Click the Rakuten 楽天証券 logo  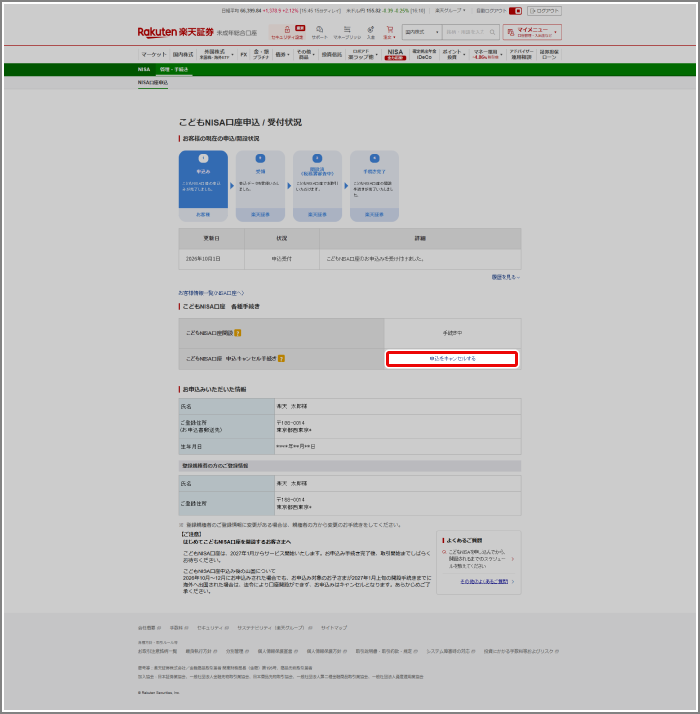[x=175, y=32]
